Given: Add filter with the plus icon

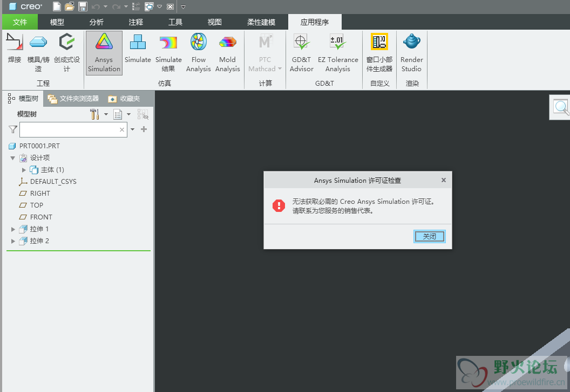Looking at the screenshot, I should point(144,129).
